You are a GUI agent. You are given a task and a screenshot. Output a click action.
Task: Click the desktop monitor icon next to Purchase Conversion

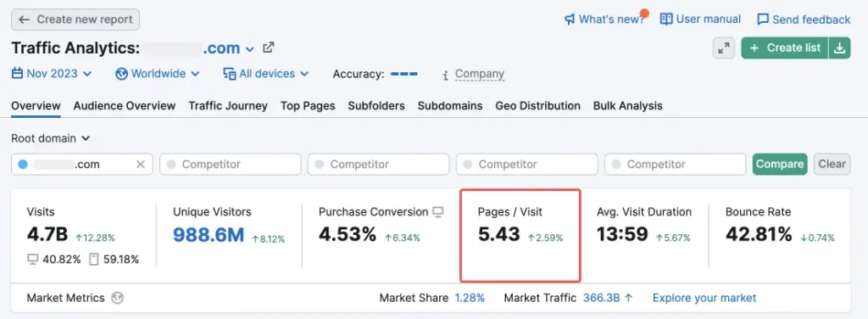[438, 211]
